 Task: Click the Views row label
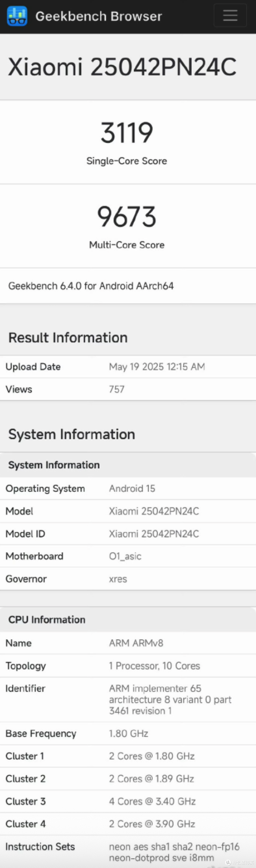pos(19,389)
